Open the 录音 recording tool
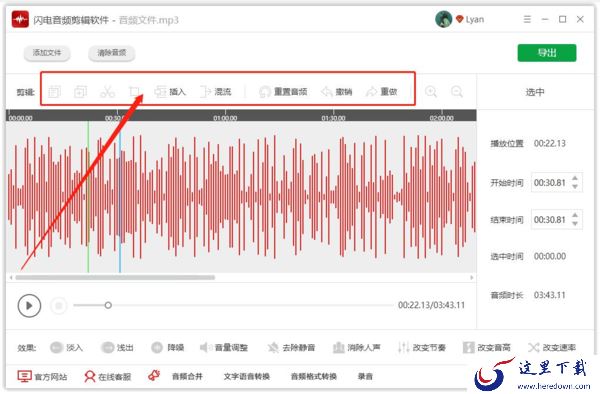 365,376
